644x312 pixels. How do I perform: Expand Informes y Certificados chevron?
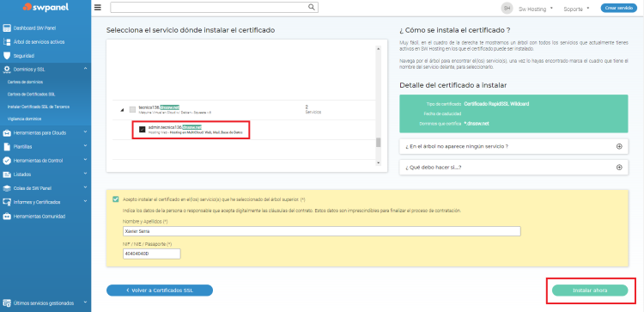click(x=85, y=202)
